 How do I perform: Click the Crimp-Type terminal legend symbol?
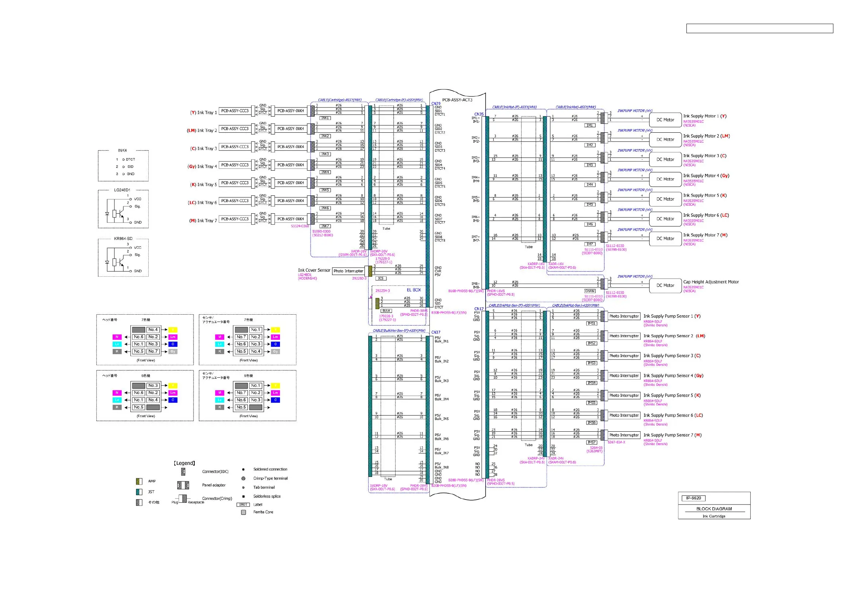(x=244, y=478)
